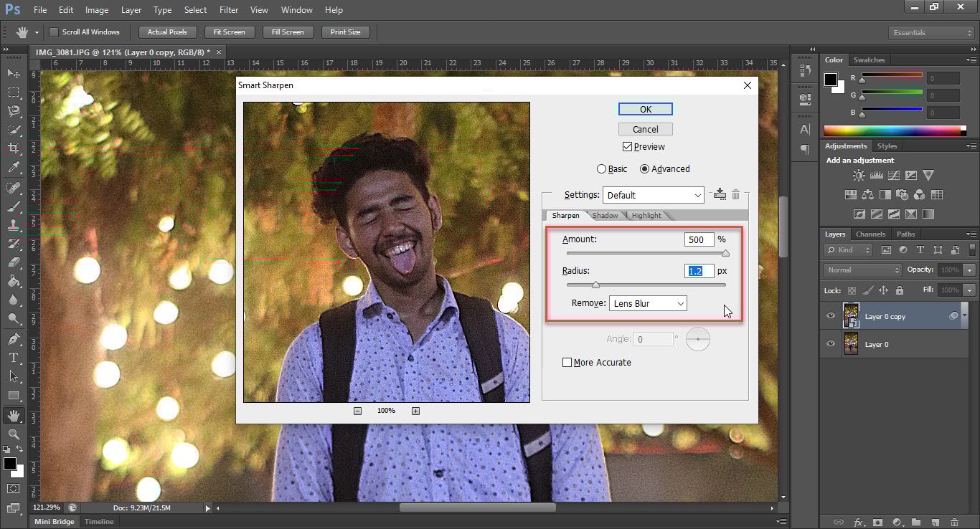This screenshot has height=529, width=980.
Task: Click OK in Smart Sharpen dialog
Action: (646, 110)
